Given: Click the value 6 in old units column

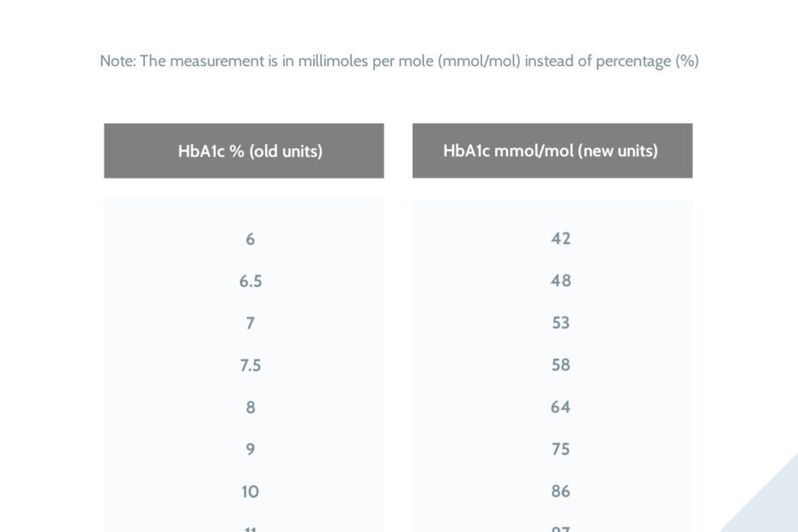Looking at the screenshot, I should [x=251, y=239].
